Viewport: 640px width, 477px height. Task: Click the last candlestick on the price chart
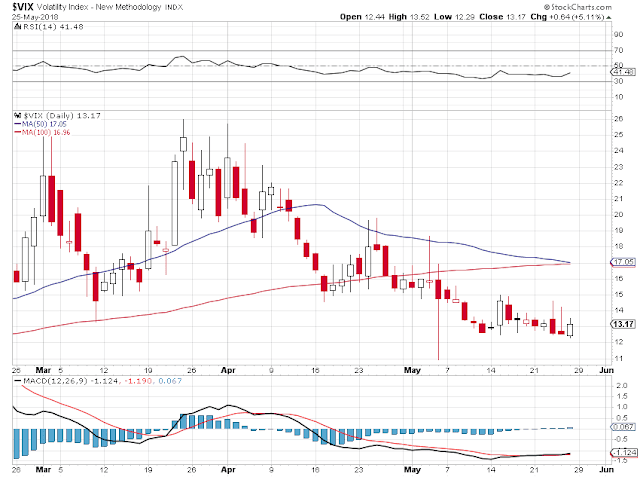pos(570,328)
